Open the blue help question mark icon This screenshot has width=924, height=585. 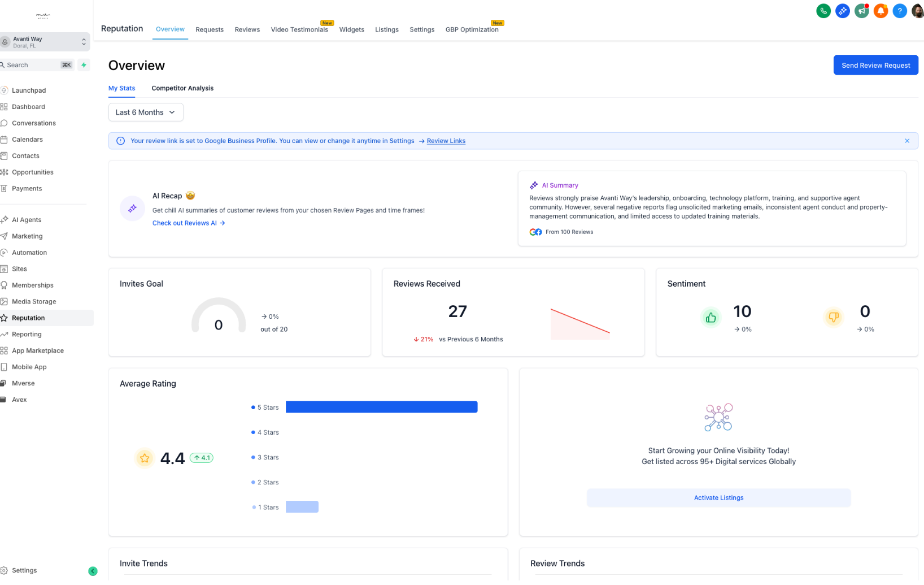(x=899, y=11)
